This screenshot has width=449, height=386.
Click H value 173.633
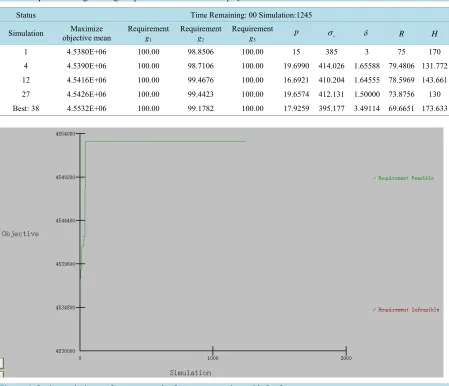pos(435,108)
